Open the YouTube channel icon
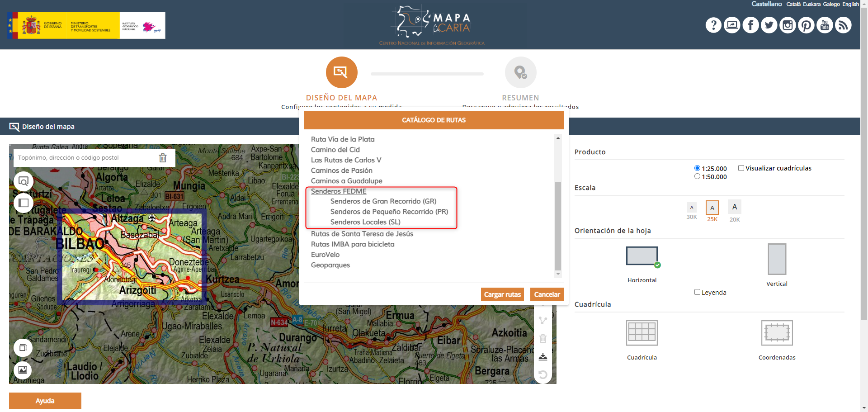 [x=825, y=25]
